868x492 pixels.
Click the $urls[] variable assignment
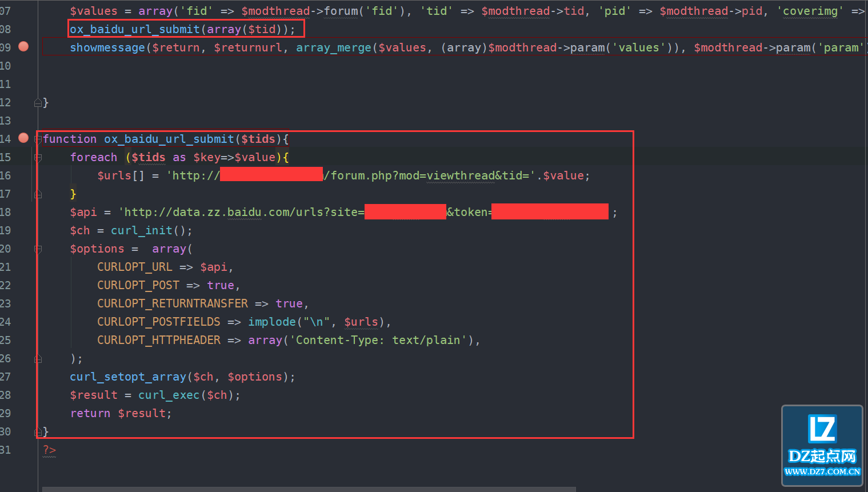[x=121, y=175]
